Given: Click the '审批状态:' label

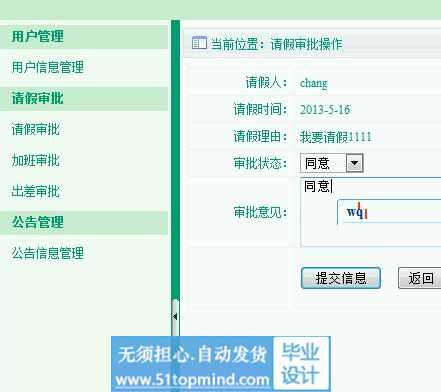Looking at the screenshot, I should [260, 163].
